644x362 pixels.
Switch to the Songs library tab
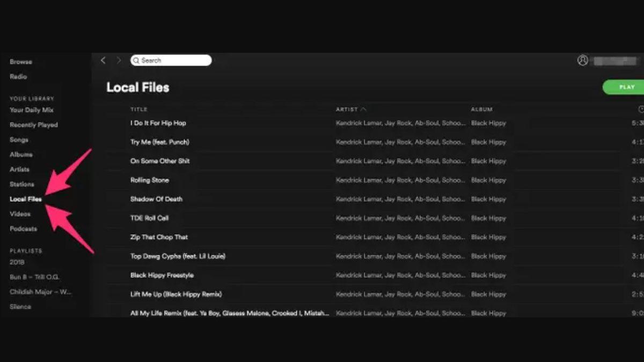pos(19,139)
